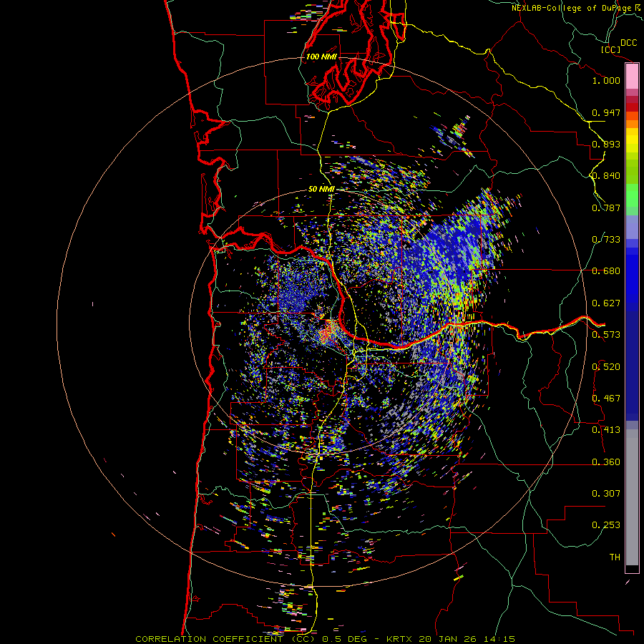This screenshot has width=644, height=644.
Task: Click the KRTX 20 JAN 26 14:15 timestamp
Action: pyautogui.click(x=451, y=639)
